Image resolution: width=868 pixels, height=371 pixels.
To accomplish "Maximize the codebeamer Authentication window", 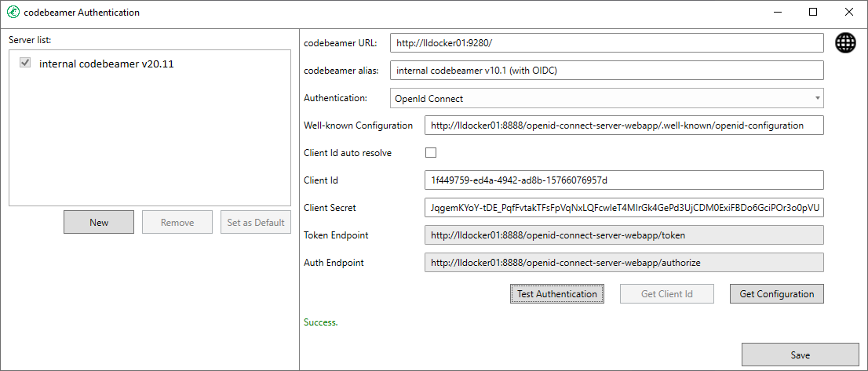I will tap(813, 13).
